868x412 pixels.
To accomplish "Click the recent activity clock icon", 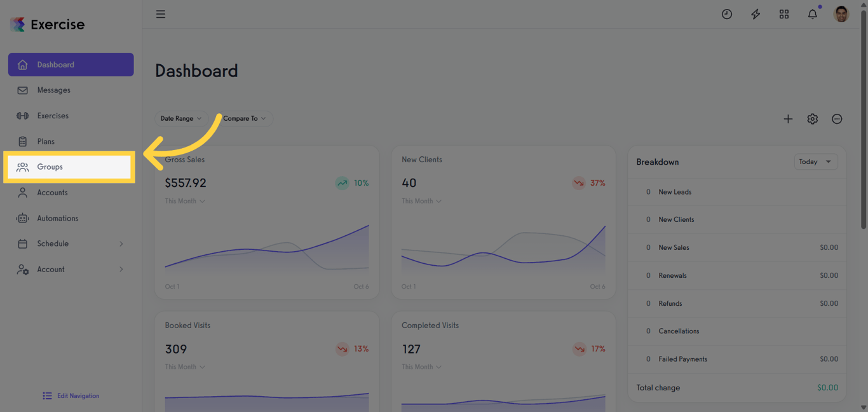I will [726, 13].
